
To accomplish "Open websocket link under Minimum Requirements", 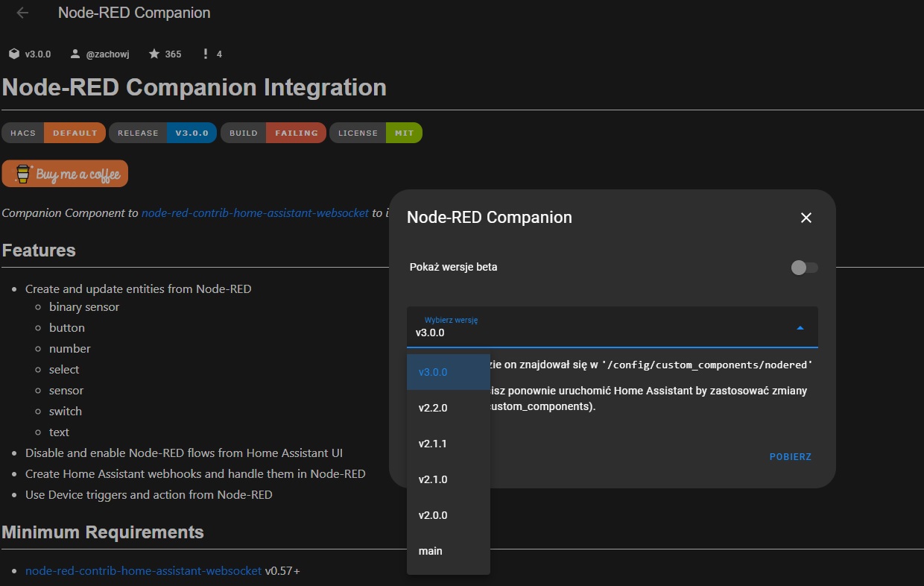I will click(144, 570).
